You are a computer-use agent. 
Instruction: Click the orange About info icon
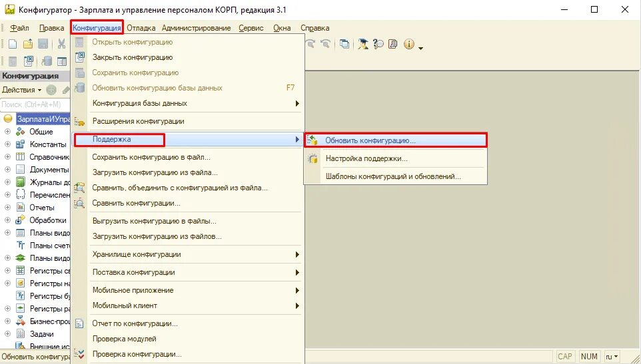409,44
